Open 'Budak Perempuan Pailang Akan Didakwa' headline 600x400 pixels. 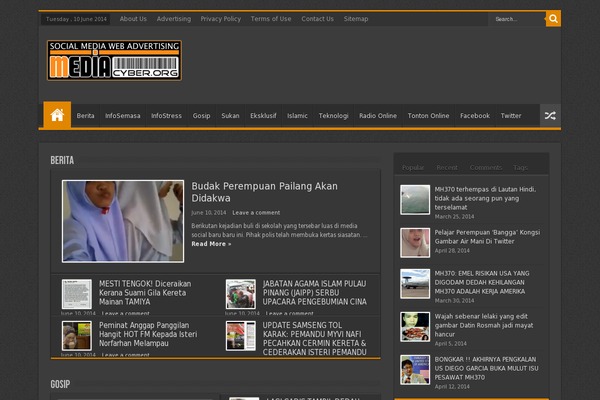264,192
